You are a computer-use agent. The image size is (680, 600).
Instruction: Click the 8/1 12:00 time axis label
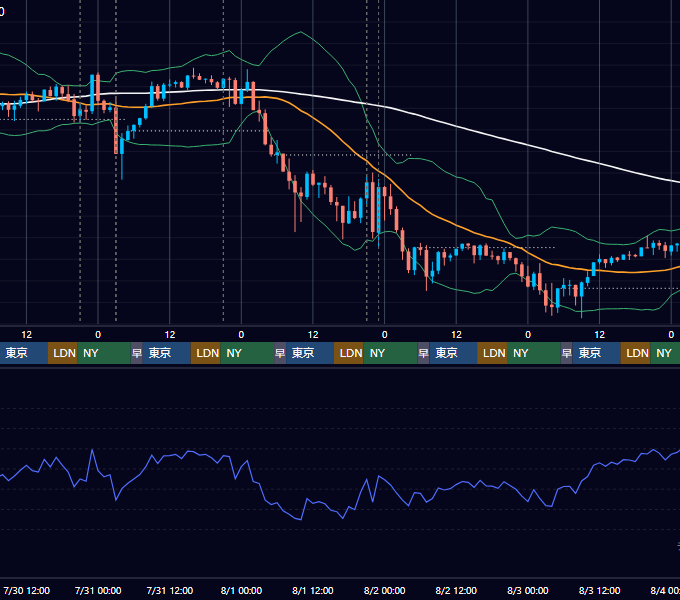click(313, 590)
